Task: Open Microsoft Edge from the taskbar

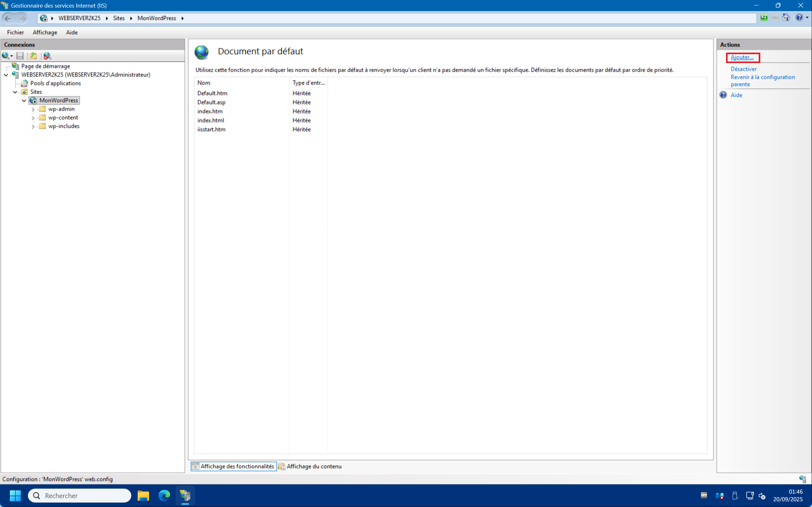Action: point(164,495)
